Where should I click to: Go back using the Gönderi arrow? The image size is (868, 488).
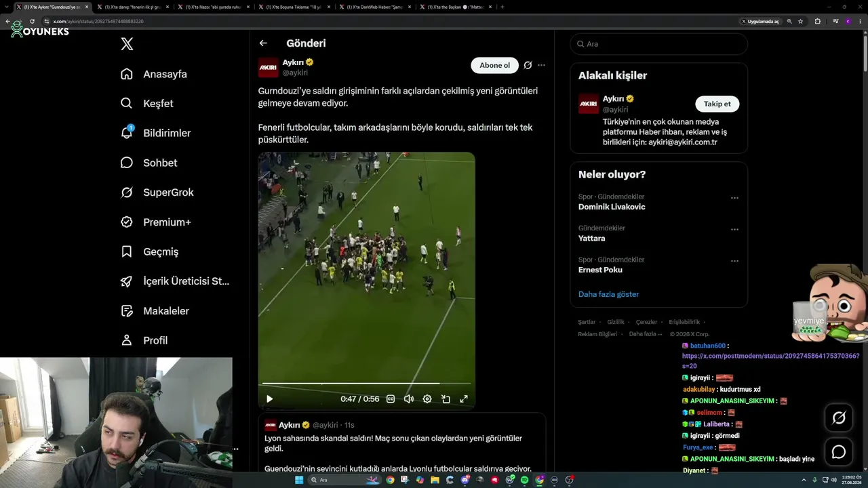[263, 43]
